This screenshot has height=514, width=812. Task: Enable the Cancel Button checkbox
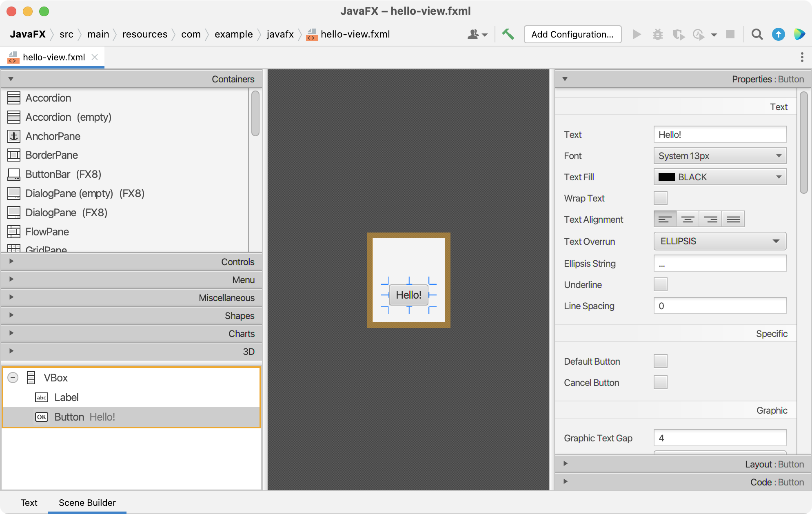point(661,381)
